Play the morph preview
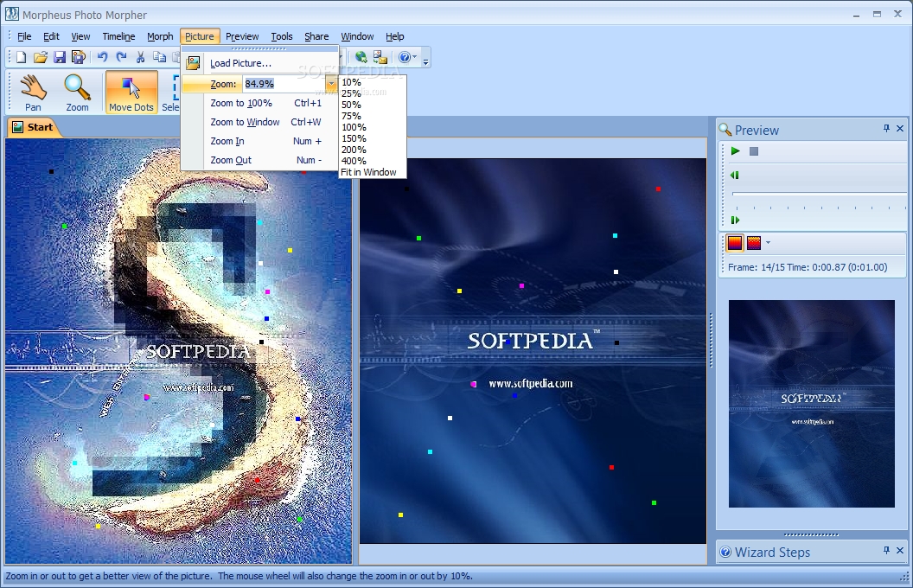The image size is (913, 588). point(736,151)
